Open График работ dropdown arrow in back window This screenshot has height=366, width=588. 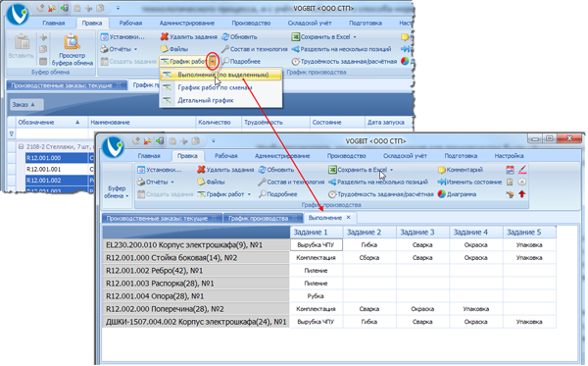tap(213, 61)
